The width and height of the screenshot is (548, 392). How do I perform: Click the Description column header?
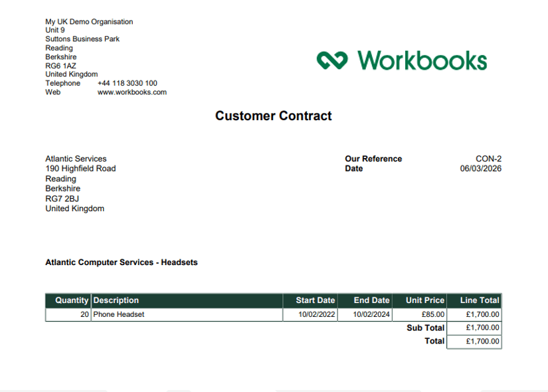point(116,300)
